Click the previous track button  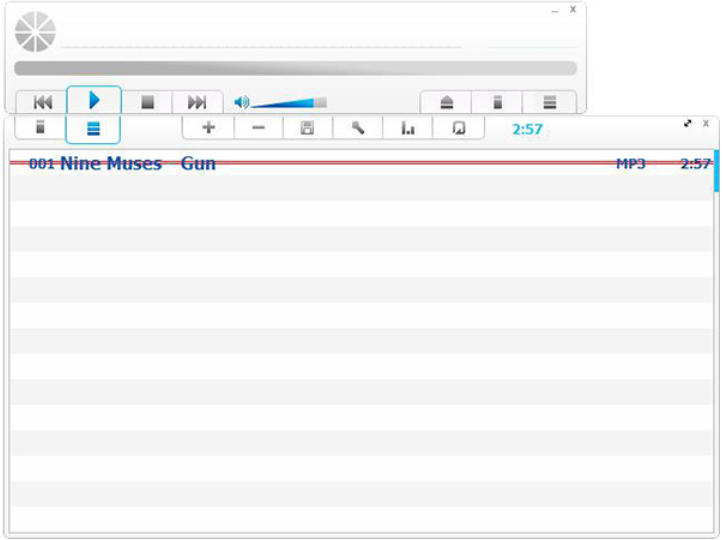pyautogui.click(x=42, y=102)
